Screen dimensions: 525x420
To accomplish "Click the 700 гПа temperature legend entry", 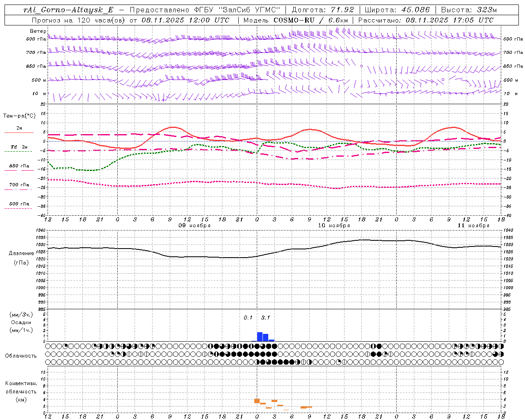I will [19, 185].
